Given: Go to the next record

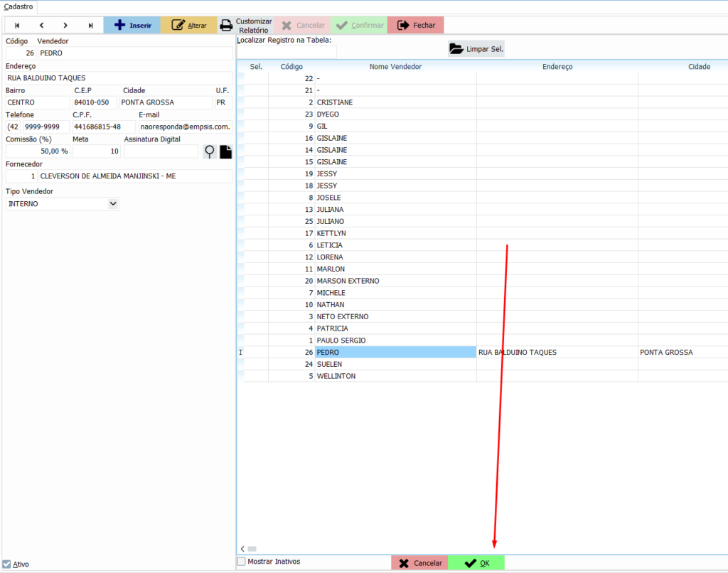Looking at the screenshot, I should coord(65,26).
